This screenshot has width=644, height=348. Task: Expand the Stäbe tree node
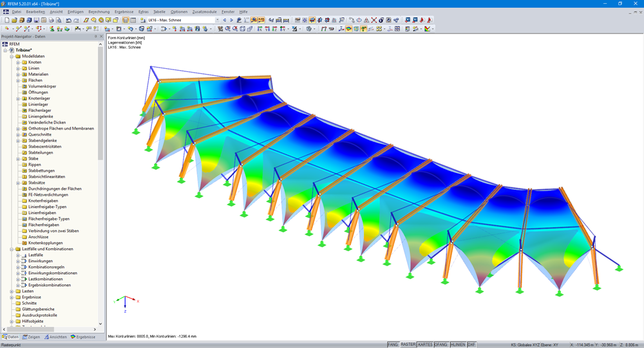pos(18,158)
